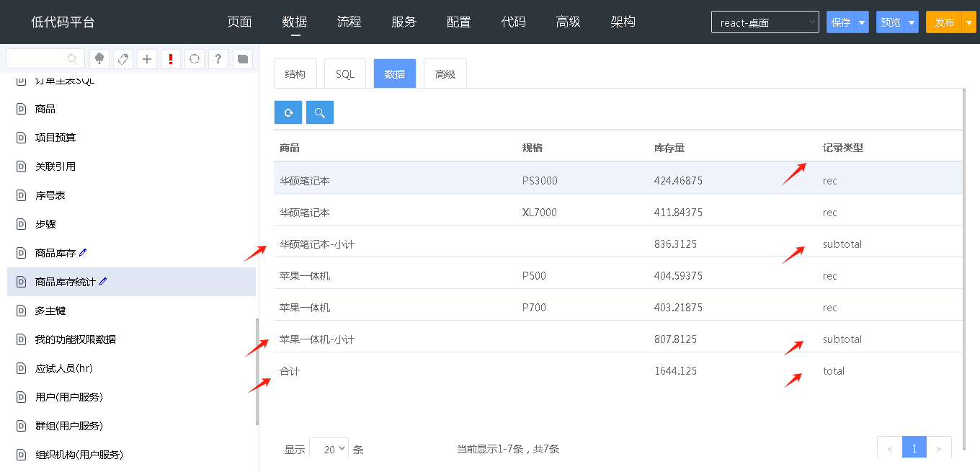
Task: Click the D icon next to 我的功能权限数据
Action: [x=21, y=339]
